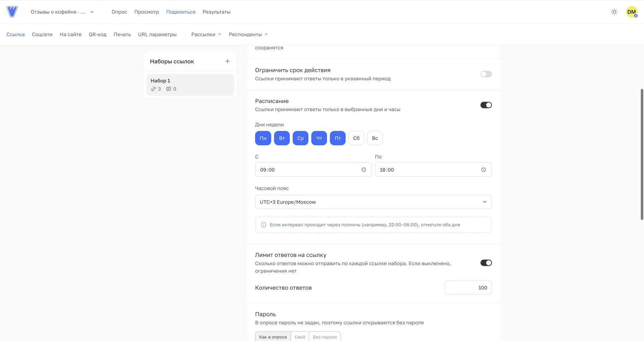Select Набор 1 in link sets list
Viewport: 644px width, 341px height.
(190, 85)
